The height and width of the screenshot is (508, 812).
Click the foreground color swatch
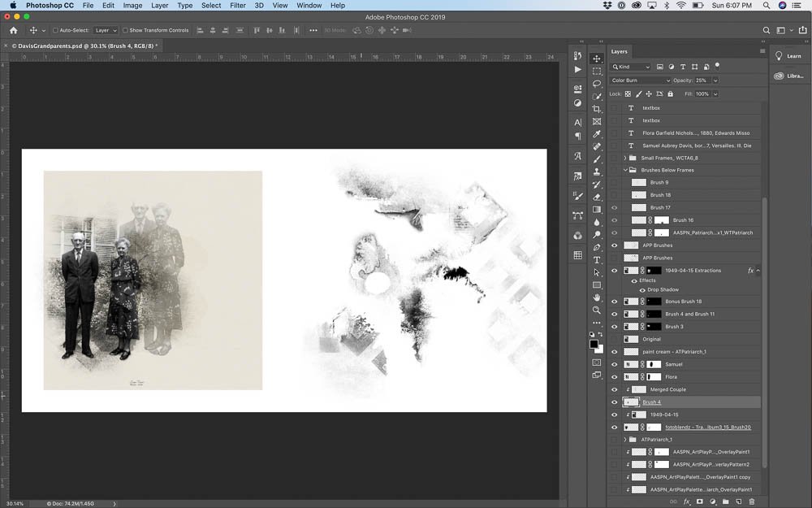click(x=594, y=344)
